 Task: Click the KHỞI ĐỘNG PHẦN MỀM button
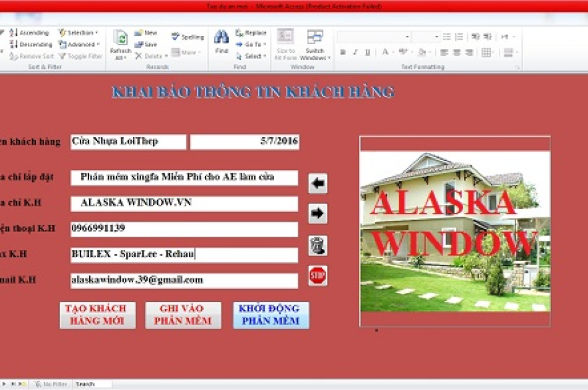click(270, 315)
